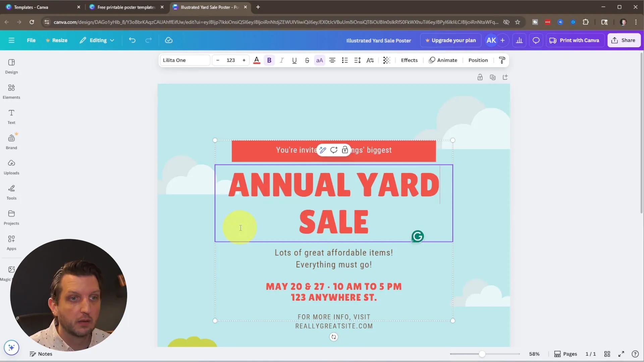Open Notes panel
This screenshot has width=644, height=362.
click(41, 354)
